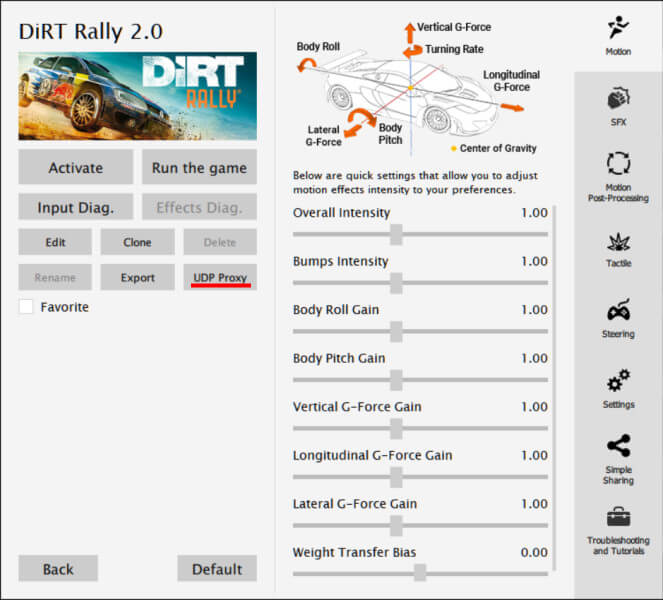Click the Body Pitch Gain slider handle
Image resolution: width=663 pixels, height=600 pixels.
(396, 380)
